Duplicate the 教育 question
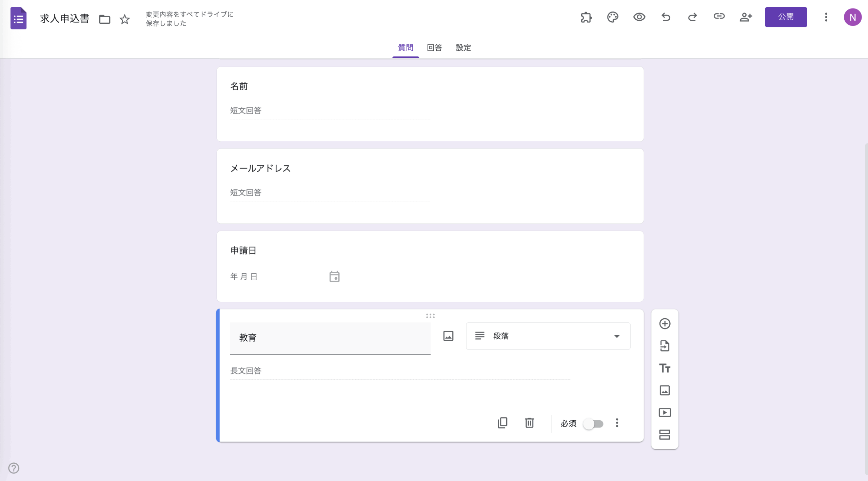Image resolution: width=868 pixels, height=481 pixels. pyautogui.click(x=502, y=423)
